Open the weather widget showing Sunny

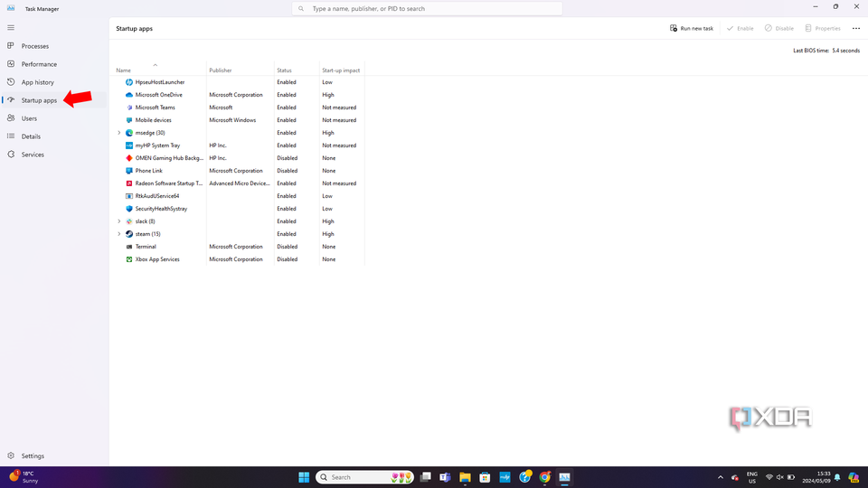[x=24, y=477]
